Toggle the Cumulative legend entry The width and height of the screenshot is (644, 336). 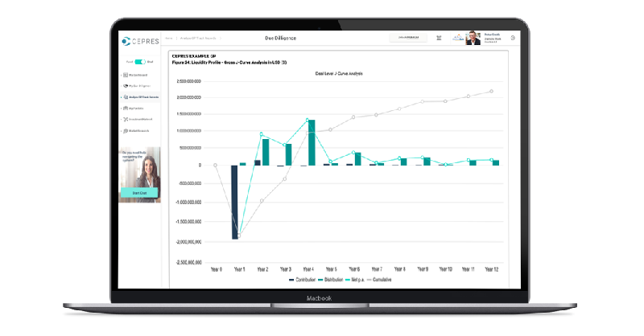pos(379,280)
